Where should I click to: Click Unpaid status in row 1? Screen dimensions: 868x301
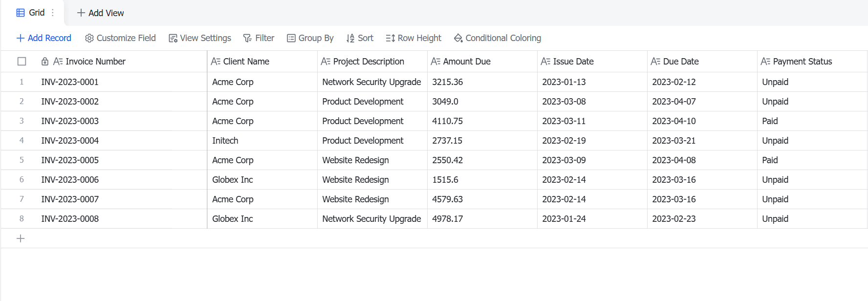[x=812, y=82]
